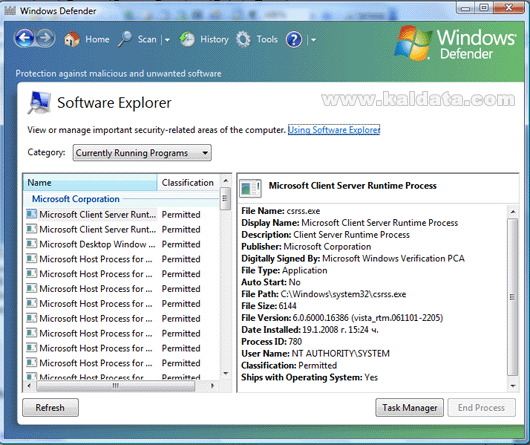Open the Home house icon
530x445 pixels.
pyautogui.click(x=72, y=39)
